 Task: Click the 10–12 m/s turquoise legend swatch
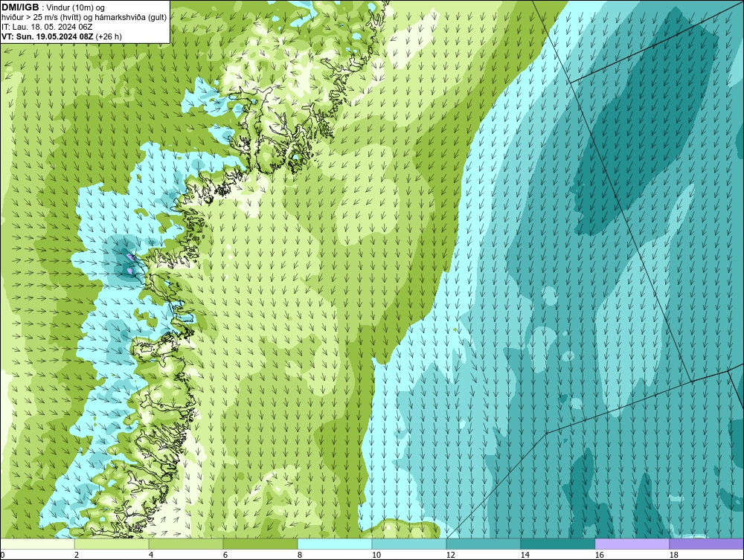pyautogui.click(x=409, y=544)
